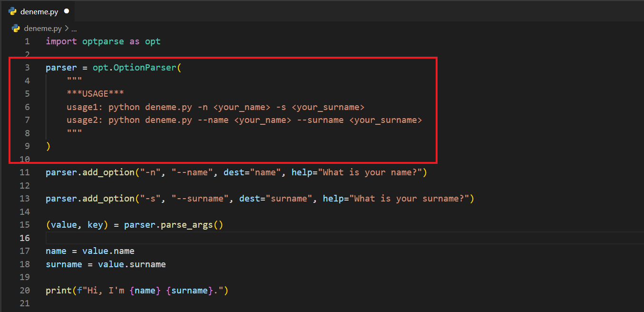Open the deneme.py breadcrumb item
This screenshot has width=644, height=312.
[x=42, y=28]
